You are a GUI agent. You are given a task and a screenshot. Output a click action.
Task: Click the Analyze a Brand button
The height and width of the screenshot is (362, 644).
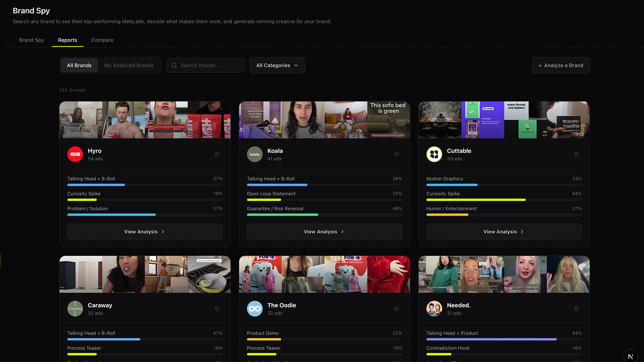561,65
